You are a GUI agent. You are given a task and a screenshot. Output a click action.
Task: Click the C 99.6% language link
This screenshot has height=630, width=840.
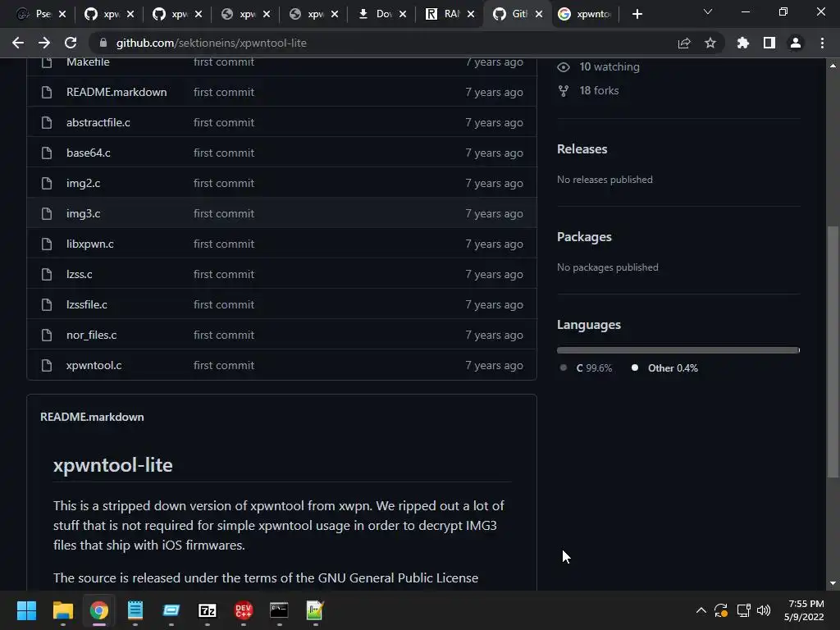594,368
